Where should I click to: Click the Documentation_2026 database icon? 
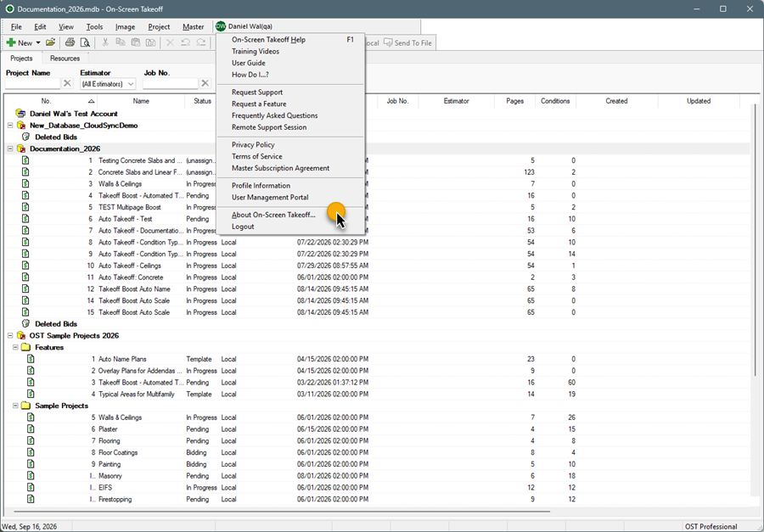pos(20,148)
